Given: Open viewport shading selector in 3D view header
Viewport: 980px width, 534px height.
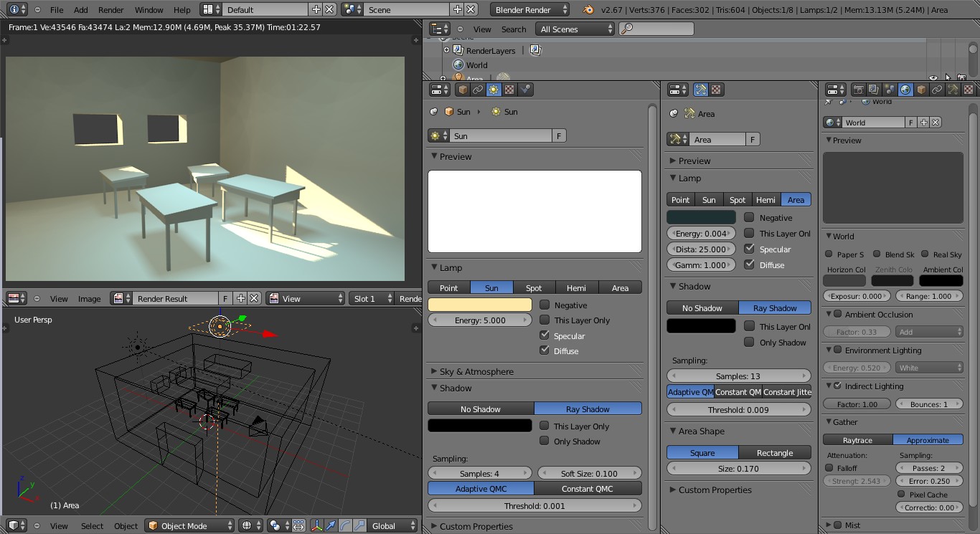Looking at the screenshot, I should point(251,525).
